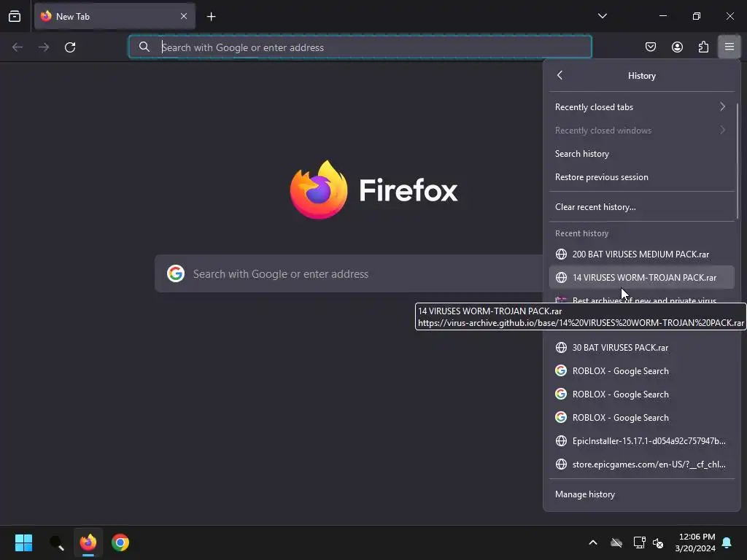Click the history panel scrollbar
Viewport: 747px width, 560px height.
point(738,161)
